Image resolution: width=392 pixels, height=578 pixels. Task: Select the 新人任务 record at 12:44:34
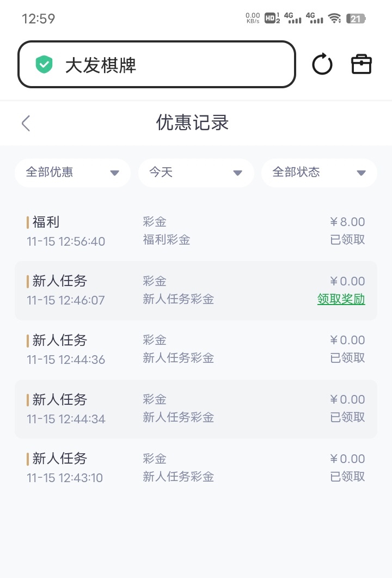point(195,409)
